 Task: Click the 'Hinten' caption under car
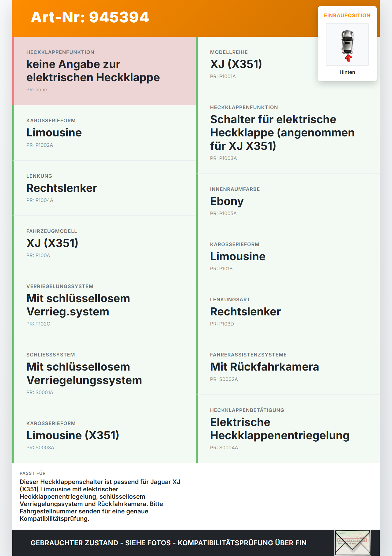tap(347, 72)
